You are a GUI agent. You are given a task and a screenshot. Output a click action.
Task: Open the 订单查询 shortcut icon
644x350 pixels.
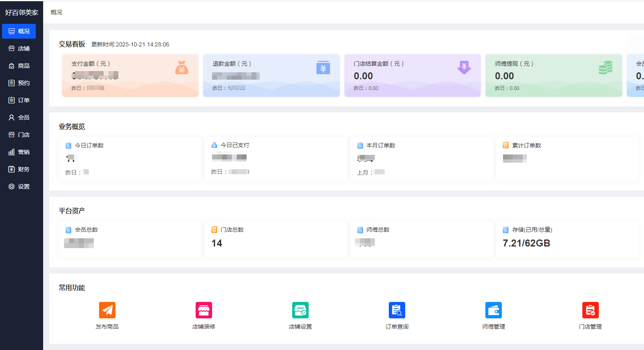pos(397,310)
